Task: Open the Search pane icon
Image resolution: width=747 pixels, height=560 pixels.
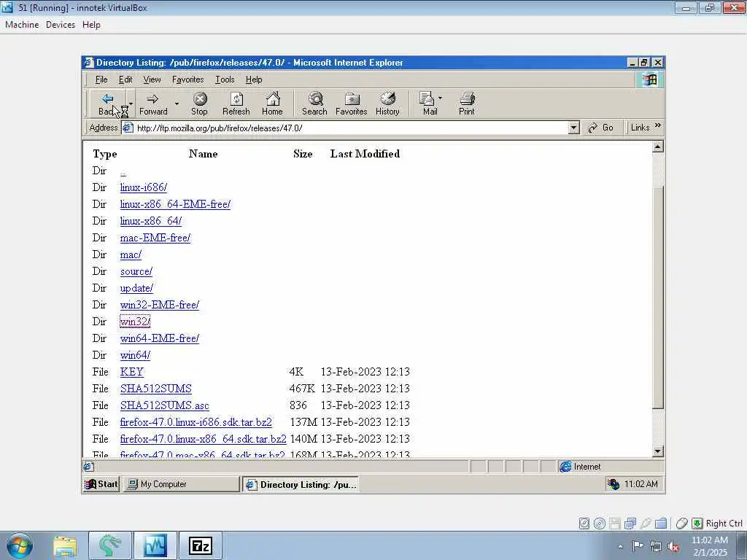Action: [x=315, y=98]
